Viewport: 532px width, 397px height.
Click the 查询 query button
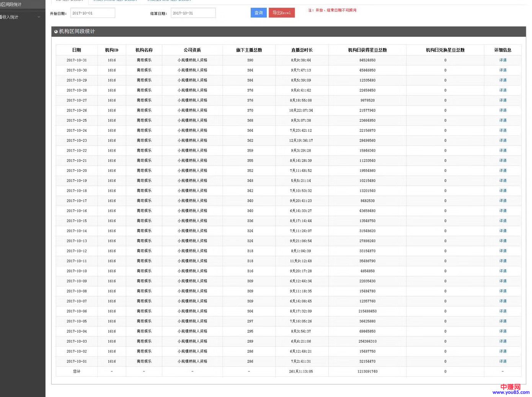tap(259, 13)
